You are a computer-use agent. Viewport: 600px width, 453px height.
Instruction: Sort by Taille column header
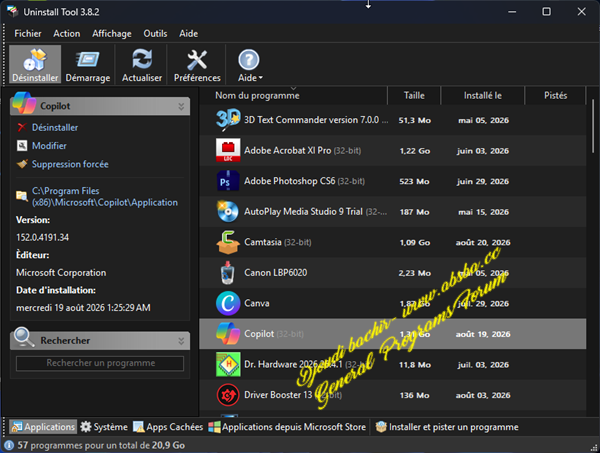(414, 96)
